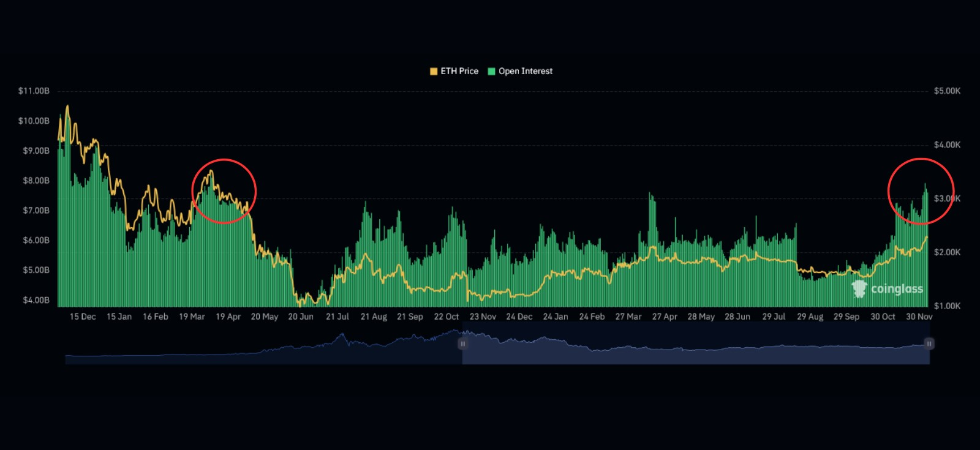The height and width of the screenshot is (450, 980).
Task: Click the 21 Aug date label
Action: (374, 317)
